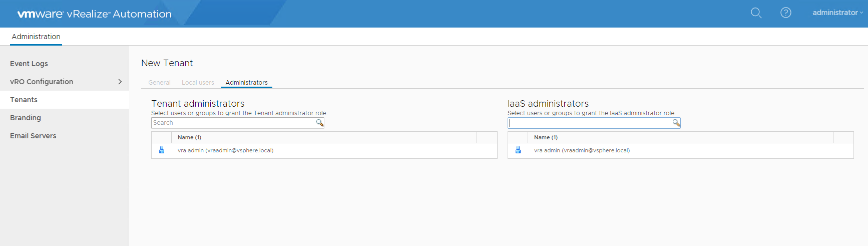
Task: Open the Administration top-level tab
Action: tap(36, 37)
